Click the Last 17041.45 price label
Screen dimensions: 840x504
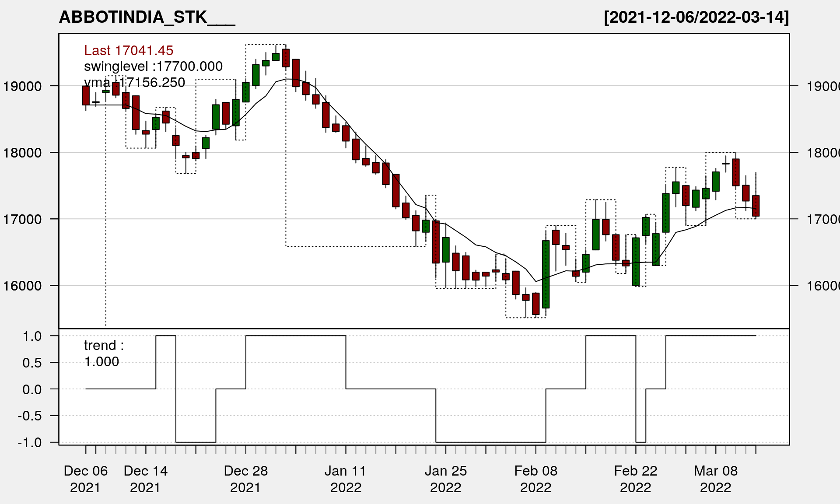tap(129, 50)
